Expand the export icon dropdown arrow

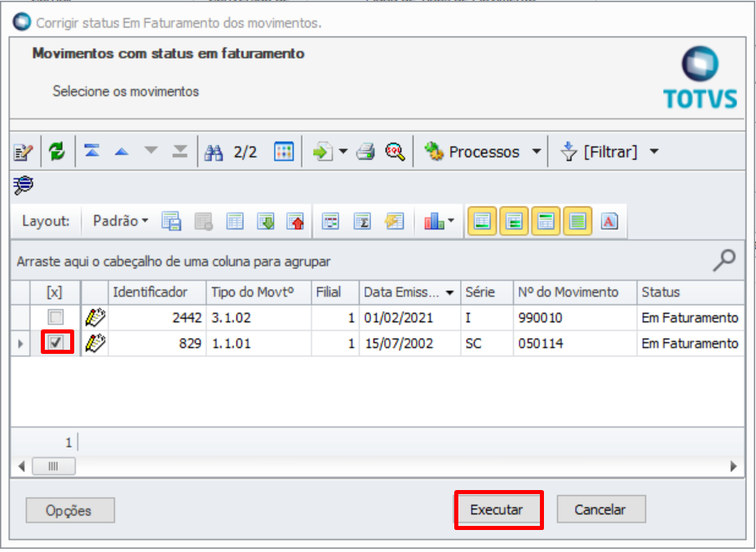(x=343, y=152)
